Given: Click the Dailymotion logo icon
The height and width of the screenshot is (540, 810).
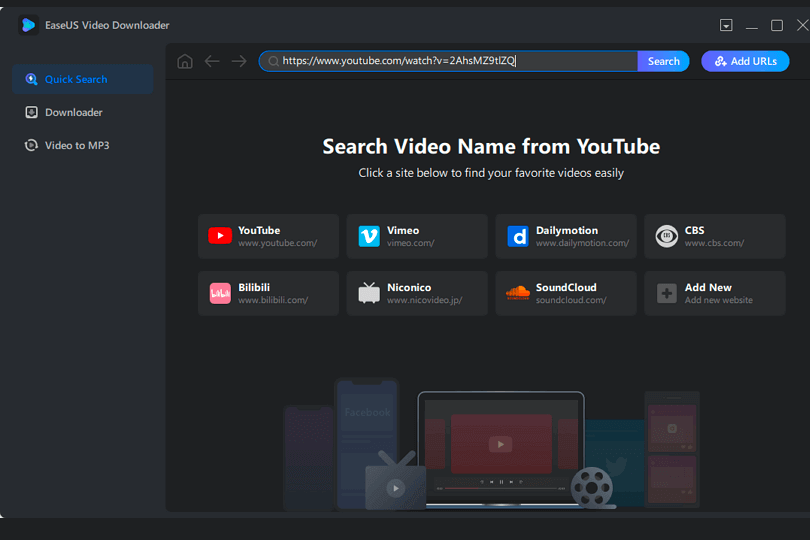Looking at the screenshot, I should coord(518,236).
